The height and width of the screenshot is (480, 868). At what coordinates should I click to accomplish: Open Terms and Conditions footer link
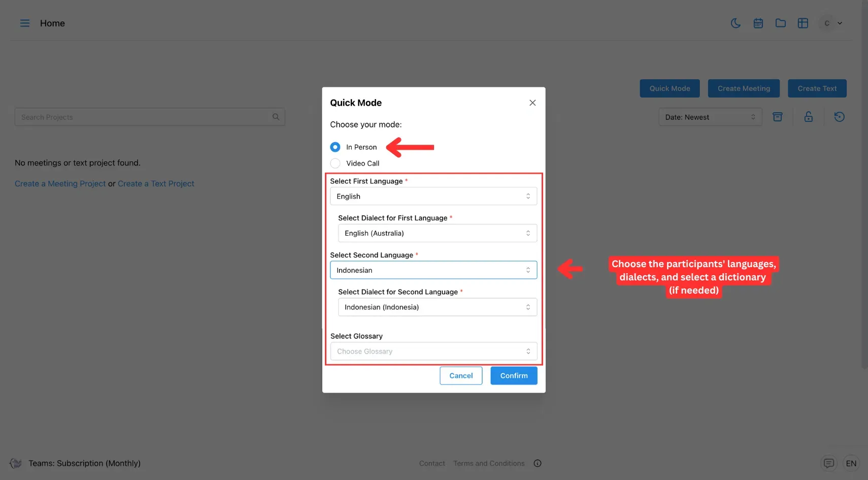(489, 463)
